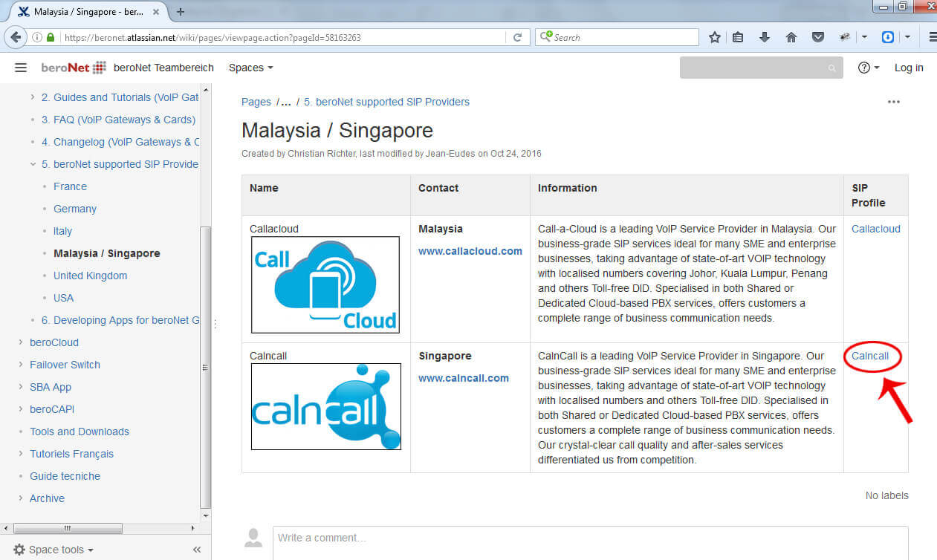Save page to Pocket icon
This screenshot has width=937, height=560.
(x=818, y=37)
